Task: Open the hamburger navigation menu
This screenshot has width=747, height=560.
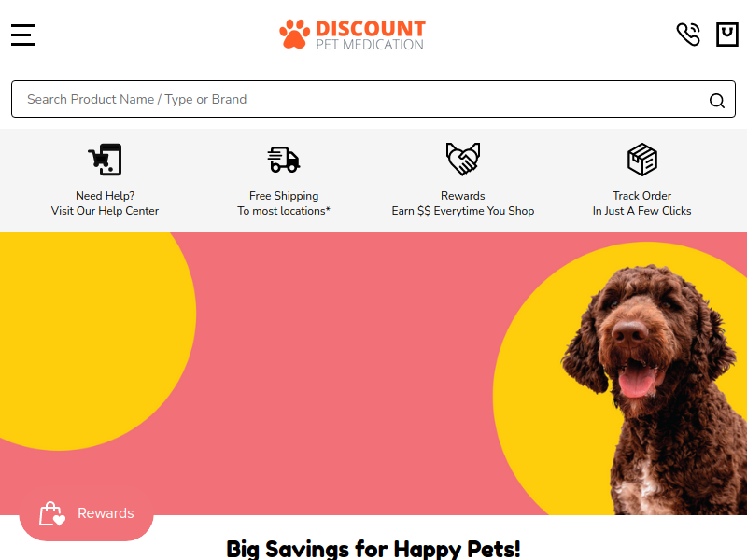Action: tap(23, 35)
